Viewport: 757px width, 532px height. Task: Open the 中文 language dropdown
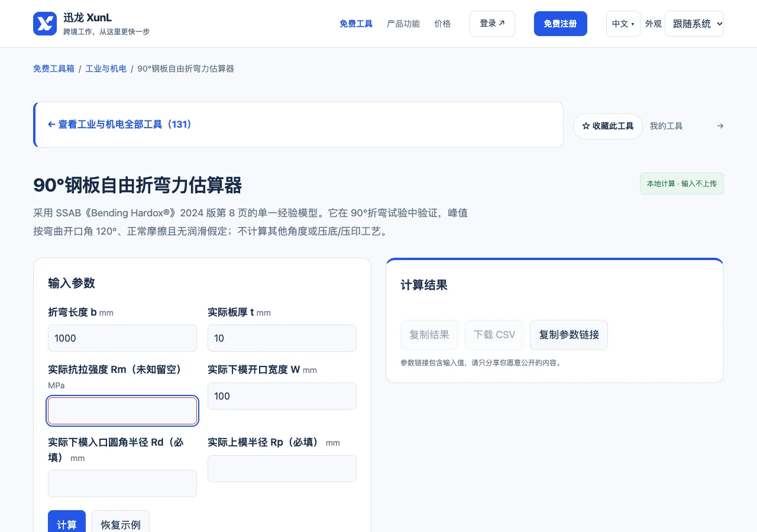point(623,24)
